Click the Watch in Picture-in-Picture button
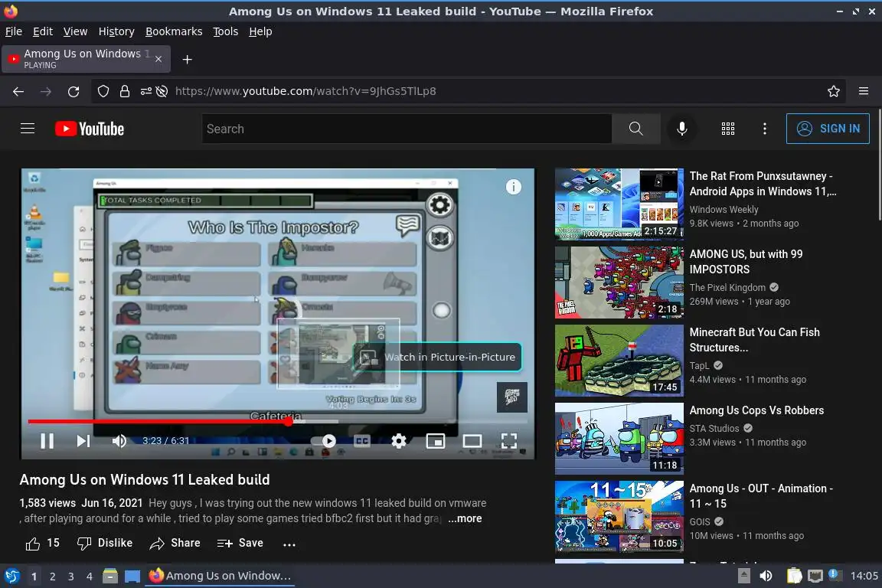The height and width of the screenshot is (588, 882). (x=438, y=357)
